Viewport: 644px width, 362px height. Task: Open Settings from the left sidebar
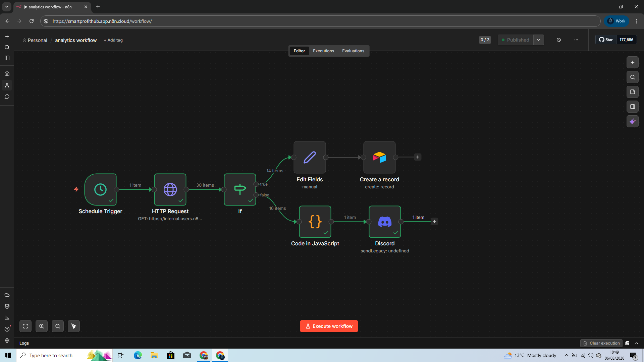click(x=7, y=341)
